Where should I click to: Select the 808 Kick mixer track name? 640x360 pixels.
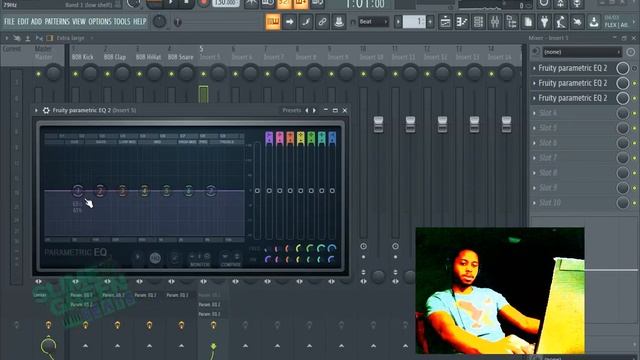point(82,57)
